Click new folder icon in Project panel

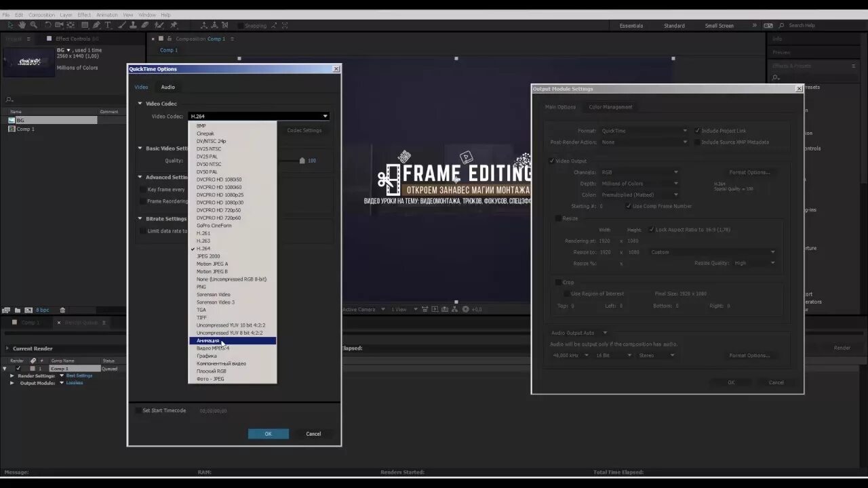point(18,310)
